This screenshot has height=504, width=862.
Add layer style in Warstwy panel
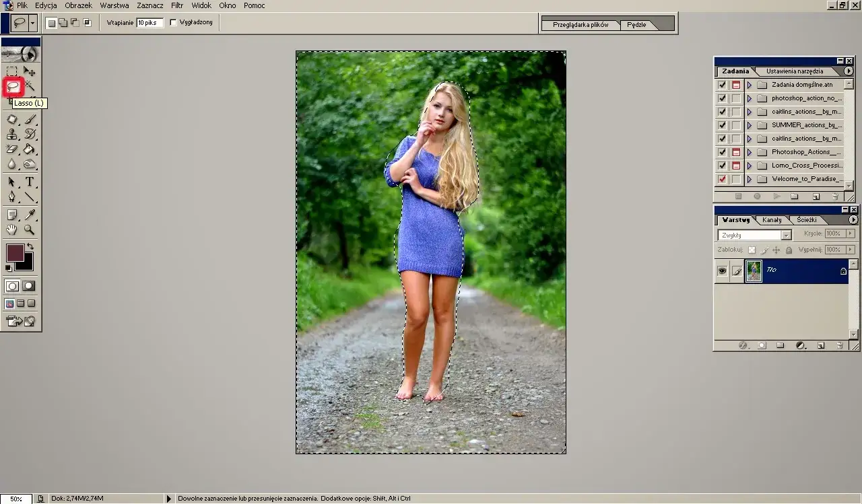coord(743,345)
